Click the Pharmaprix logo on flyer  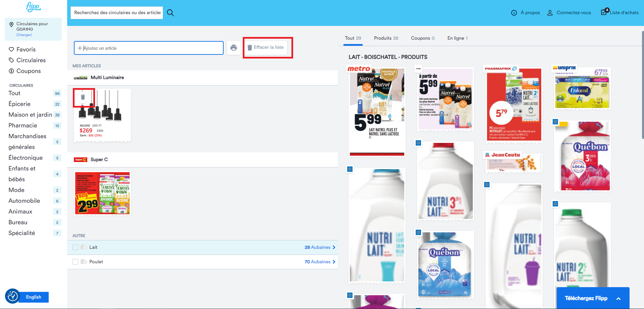coord(501,69)
